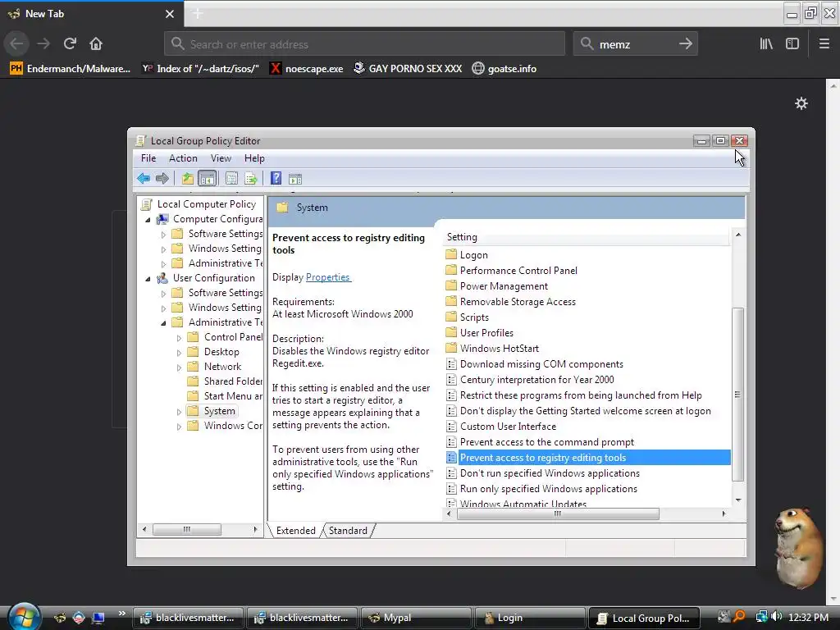The image size is (840, 630).
Task: Click the Up one level folder icon
Action: (187, 178)
